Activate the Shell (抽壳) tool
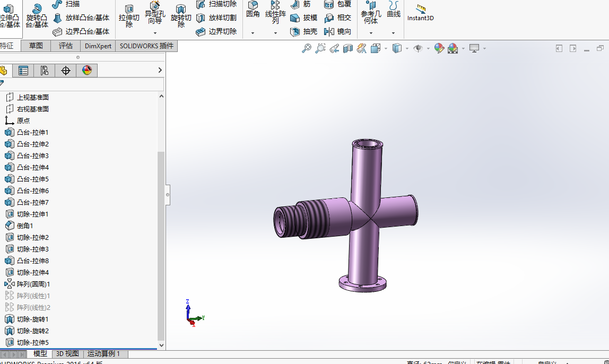 (x=303, y=31)
